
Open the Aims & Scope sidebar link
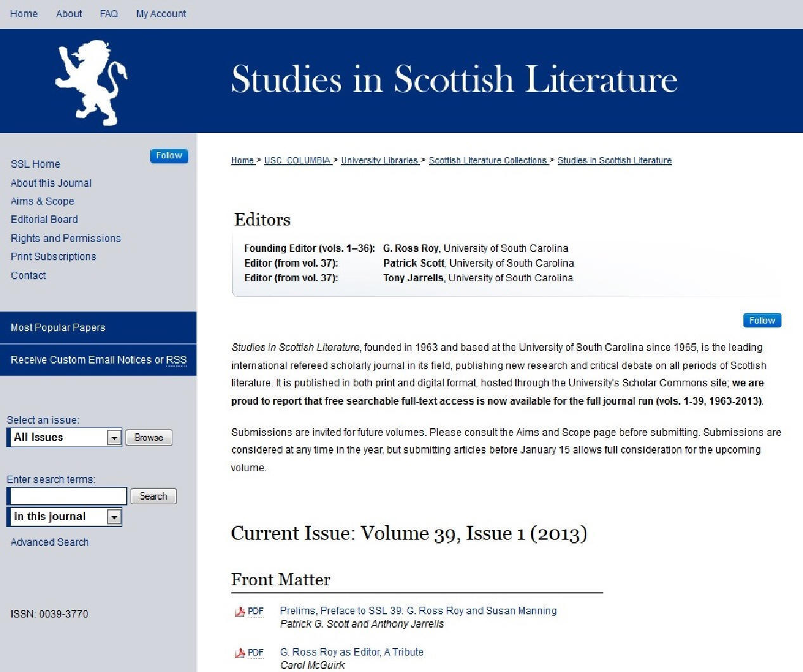click(42, 201)
